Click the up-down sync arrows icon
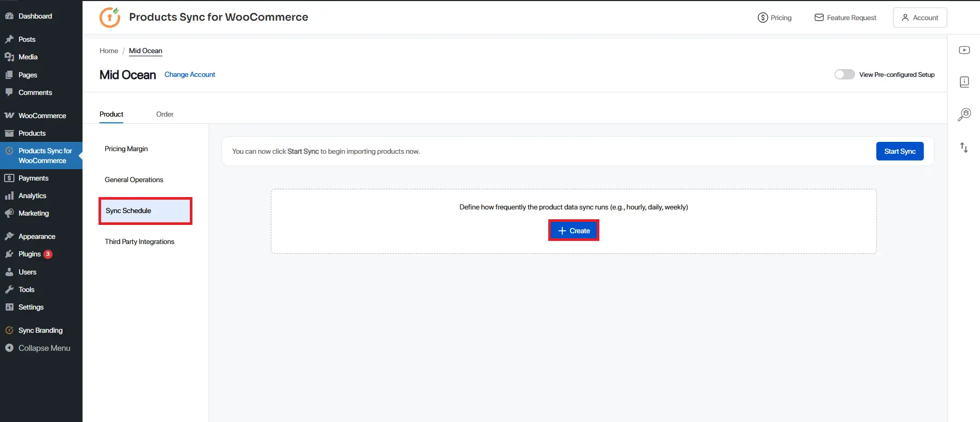This screenshot has width=980, height=422. click(964, 148)
